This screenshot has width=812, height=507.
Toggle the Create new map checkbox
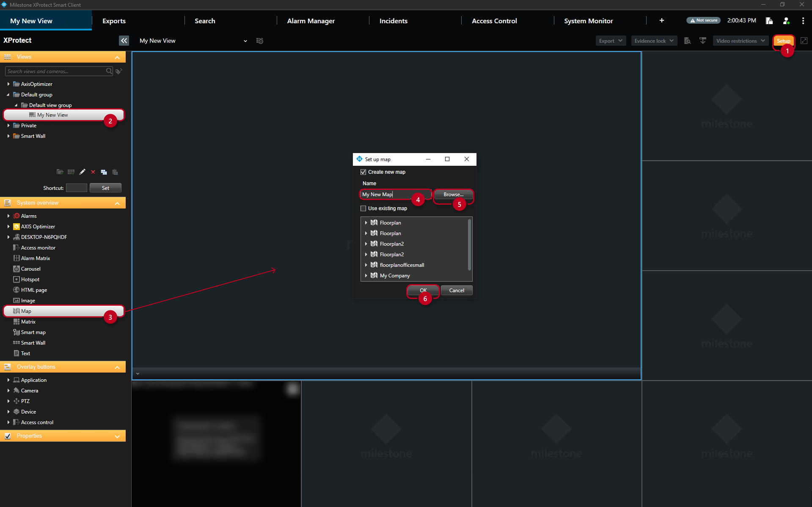click(363, 172)
